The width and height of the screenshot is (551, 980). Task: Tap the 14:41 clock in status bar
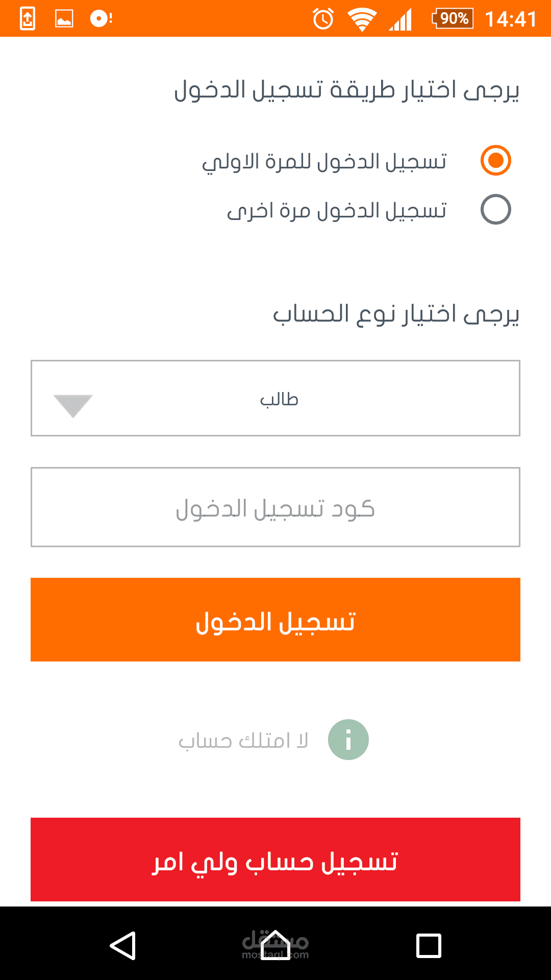coord(511,19)
